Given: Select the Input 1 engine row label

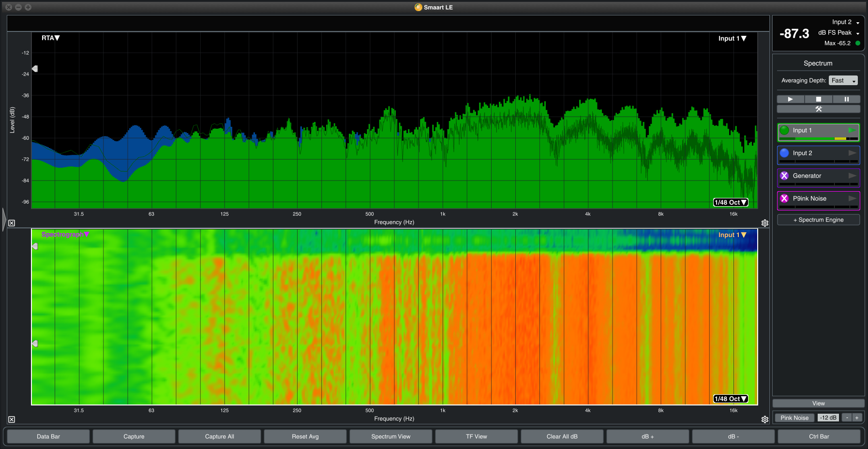Looking at the screenshot, I should (x=802, y=130).
